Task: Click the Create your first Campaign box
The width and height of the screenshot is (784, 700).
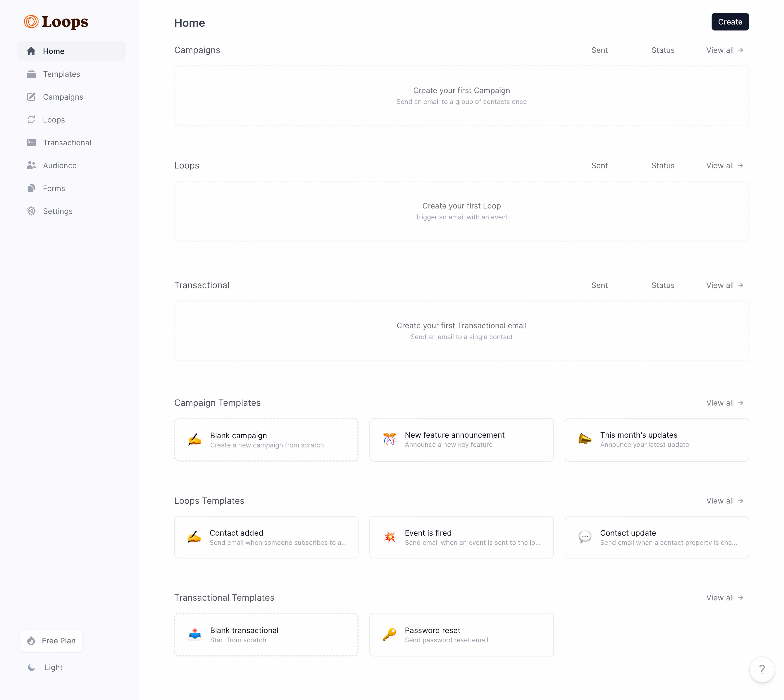Action: pos(461,96)
